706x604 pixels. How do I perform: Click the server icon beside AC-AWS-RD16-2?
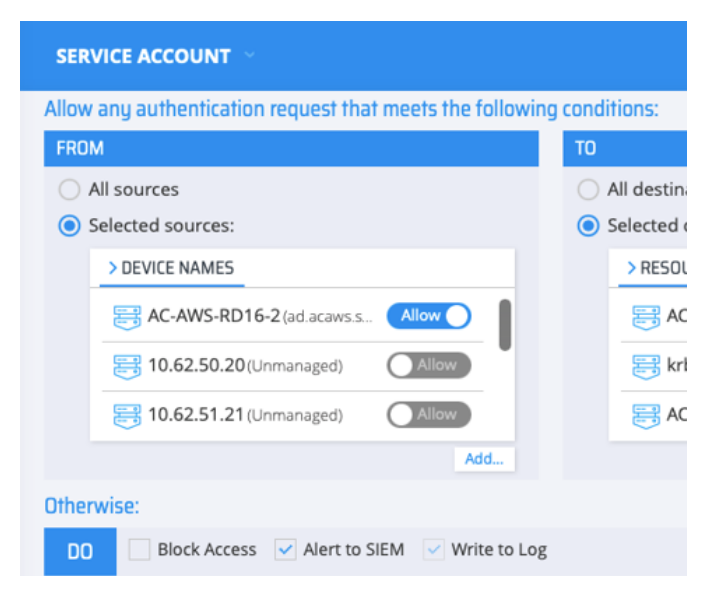point(127,317)
